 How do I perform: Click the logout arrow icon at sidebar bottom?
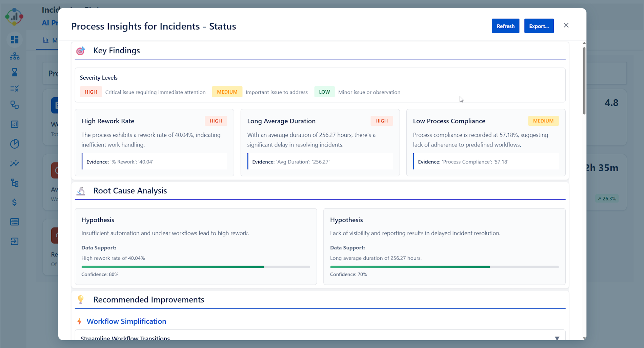pos(15,241)
